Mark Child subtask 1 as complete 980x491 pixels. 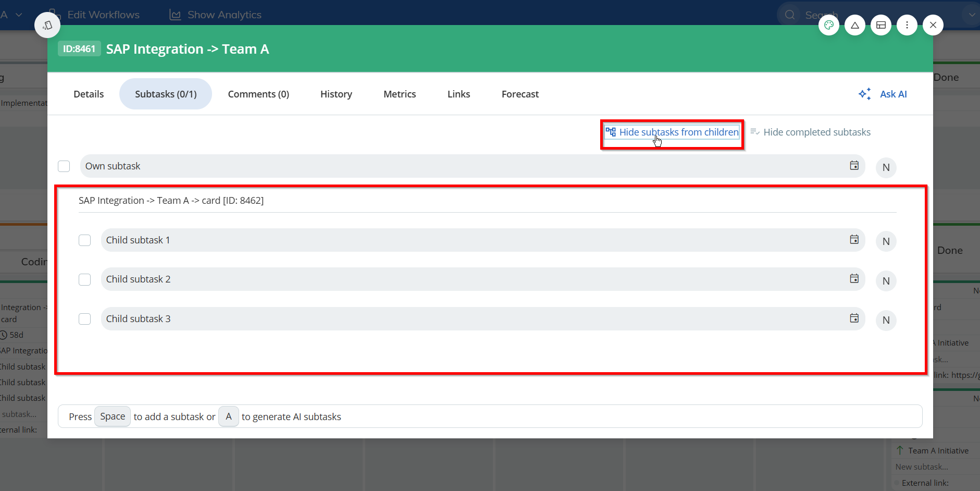point(85,240)
